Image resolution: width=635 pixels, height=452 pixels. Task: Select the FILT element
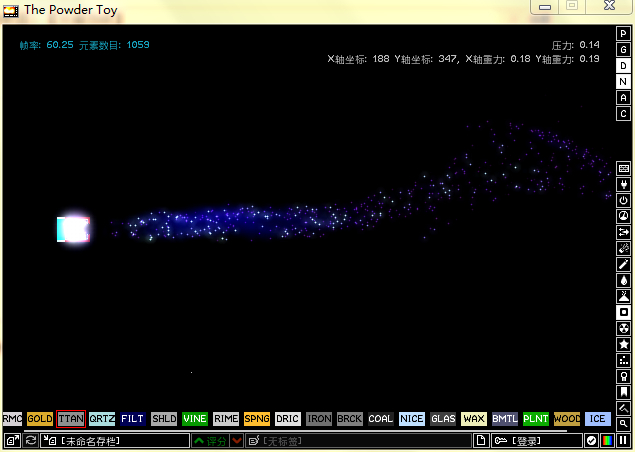(133, 419)
